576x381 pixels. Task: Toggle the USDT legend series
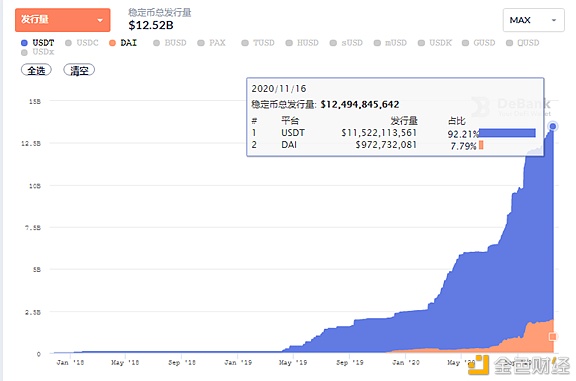point(37,43)
